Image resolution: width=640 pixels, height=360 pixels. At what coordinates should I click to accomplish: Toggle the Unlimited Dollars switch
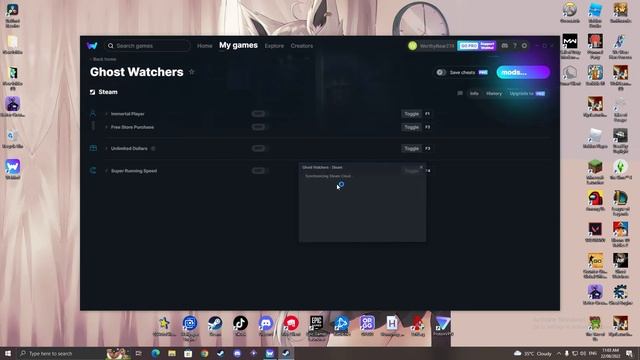tap(258, 148)
